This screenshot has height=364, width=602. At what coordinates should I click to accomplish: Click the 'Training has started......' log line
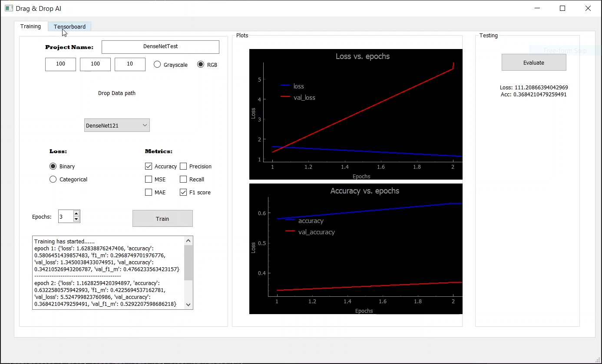[64, 242]
